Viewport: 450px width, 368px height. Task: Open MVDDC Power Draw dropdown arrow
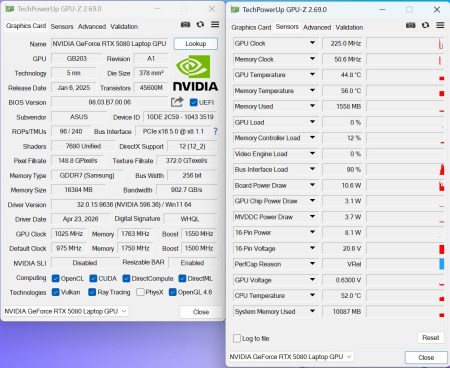click(x=312, y=216)
